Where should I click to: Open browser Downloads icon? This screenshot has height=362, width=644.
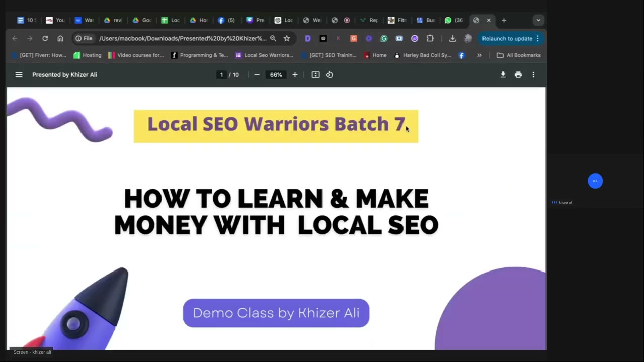[x=452, y=38]
